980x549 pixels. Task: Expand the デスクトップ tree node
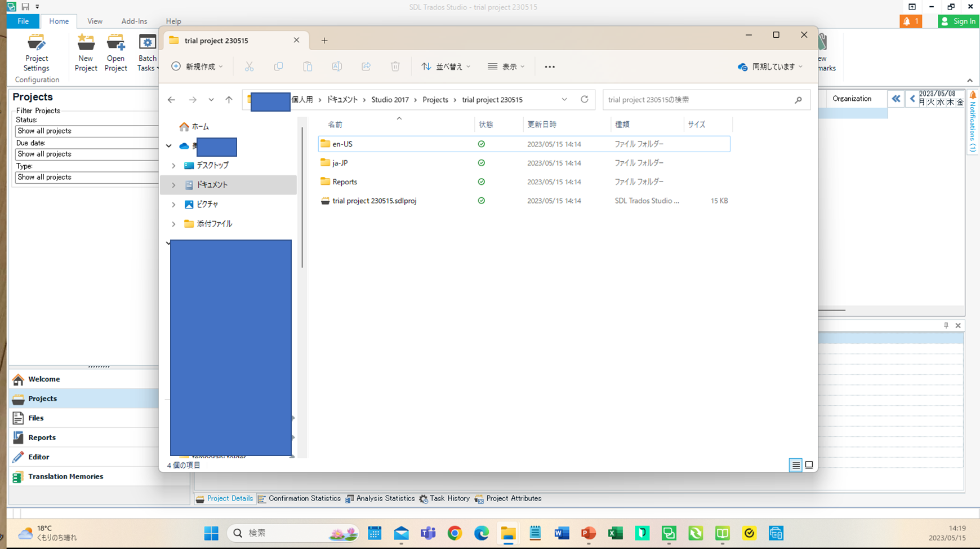point(173,166)
